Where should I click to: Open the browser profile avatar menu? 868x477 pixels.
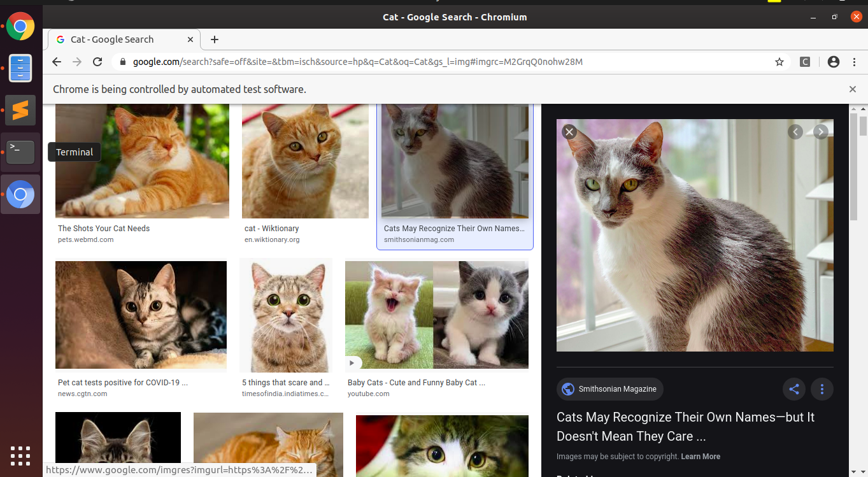pyautogui.click(x=834, y=62)
